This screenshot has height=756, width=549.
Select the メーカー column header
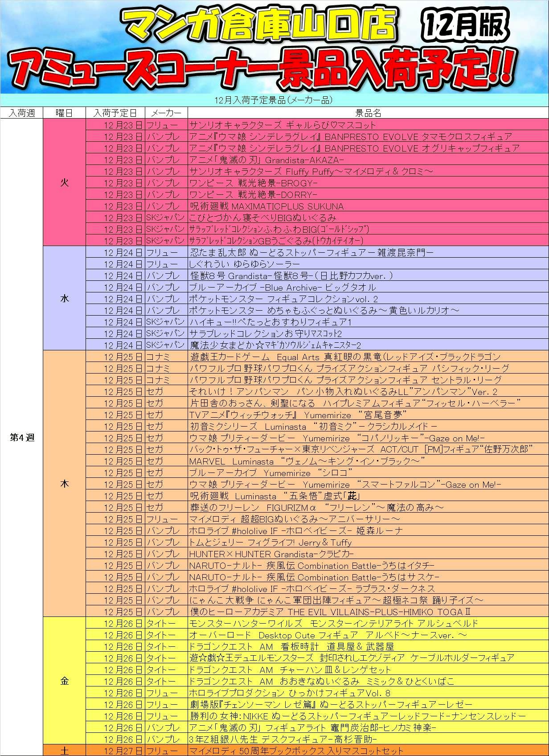tap(166, 113)
